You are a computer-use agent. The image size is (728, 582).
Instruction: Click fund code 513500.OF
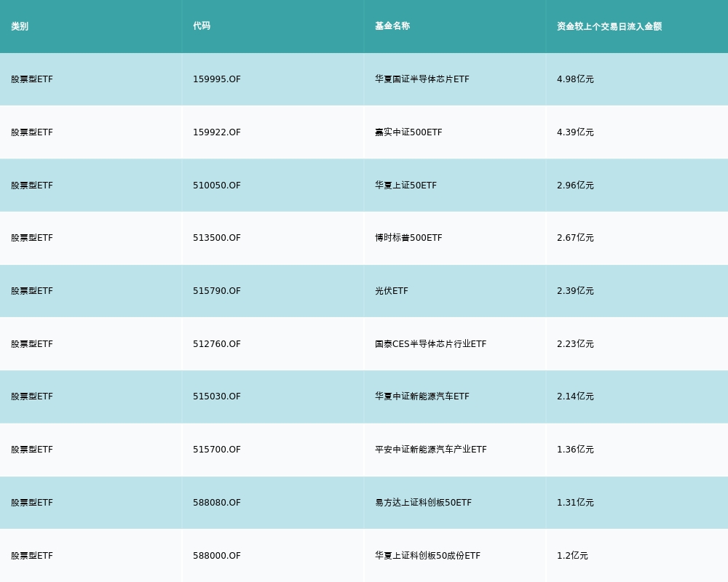pos(217,238)
